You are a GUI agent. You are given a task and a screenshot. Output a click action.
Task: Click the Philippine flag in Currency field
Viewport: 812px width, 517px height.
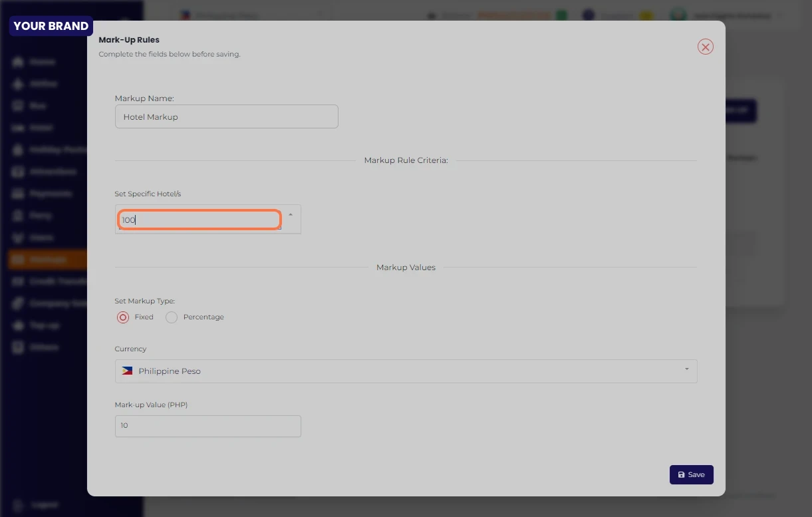[127, 371]
